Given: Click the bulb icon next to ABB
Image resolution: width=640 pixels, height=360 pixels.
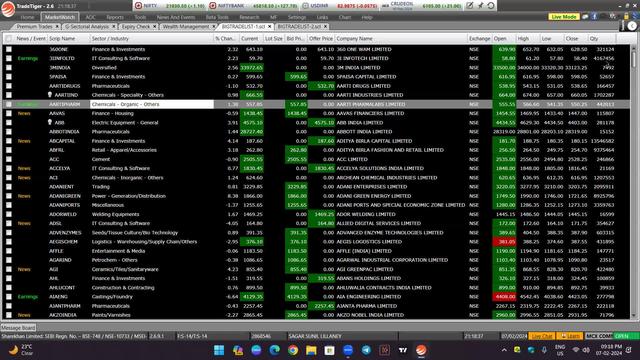Looking at the screenshot, I should pos(50,122).
